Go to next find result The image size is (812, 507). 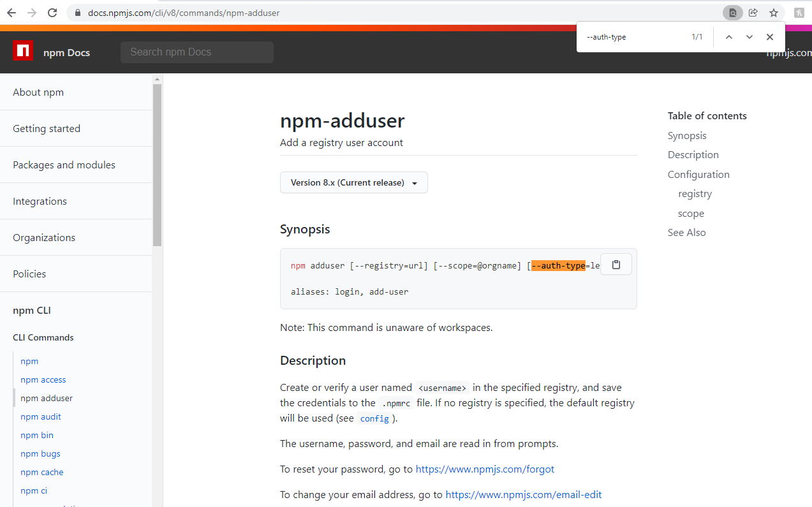tap(749, 37)
